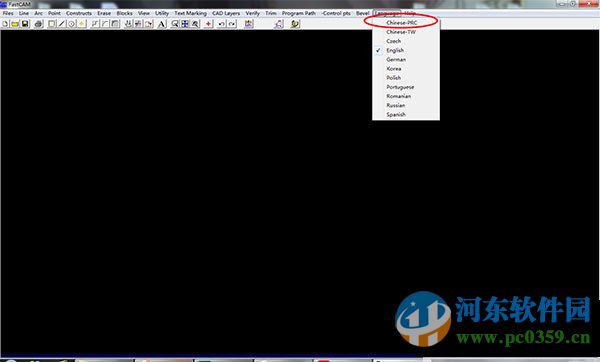
Task: Open the Control pts menu
Action: 336,13
